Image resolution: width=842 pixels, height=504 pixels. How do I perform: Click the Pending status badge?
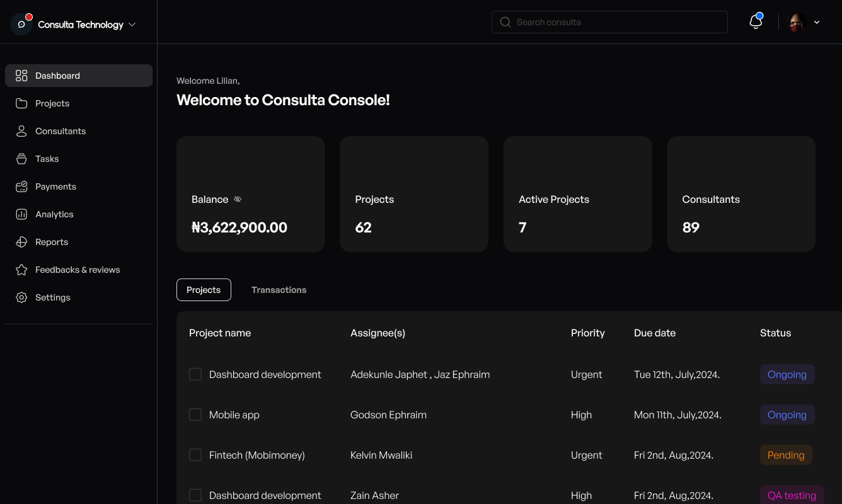[786, 455]
